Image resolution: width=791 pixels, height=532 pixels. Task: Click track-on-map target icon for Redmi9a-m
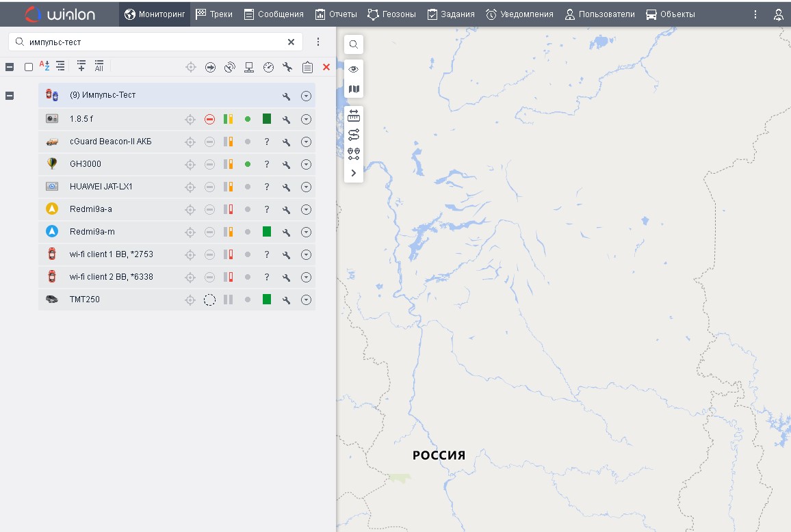click(x=190, y=232)
